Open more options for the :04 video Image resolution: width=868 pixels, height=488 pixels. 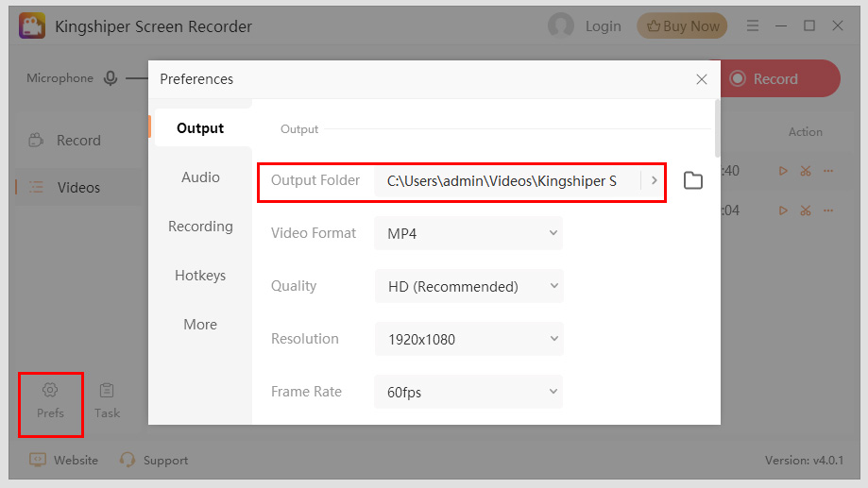pos(828,210)
